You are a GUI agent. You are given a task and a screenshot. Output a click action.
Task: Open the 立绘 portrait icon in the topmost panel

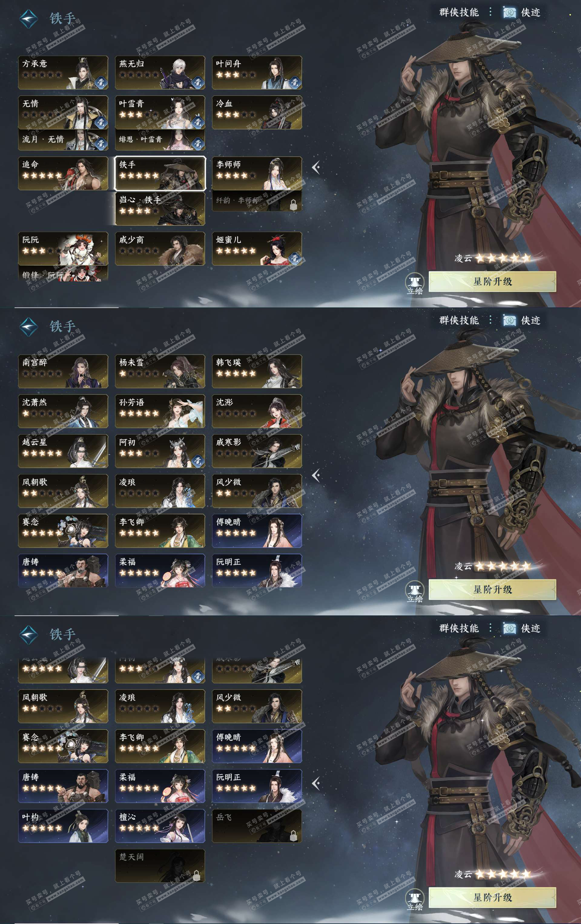click(415, 283)
